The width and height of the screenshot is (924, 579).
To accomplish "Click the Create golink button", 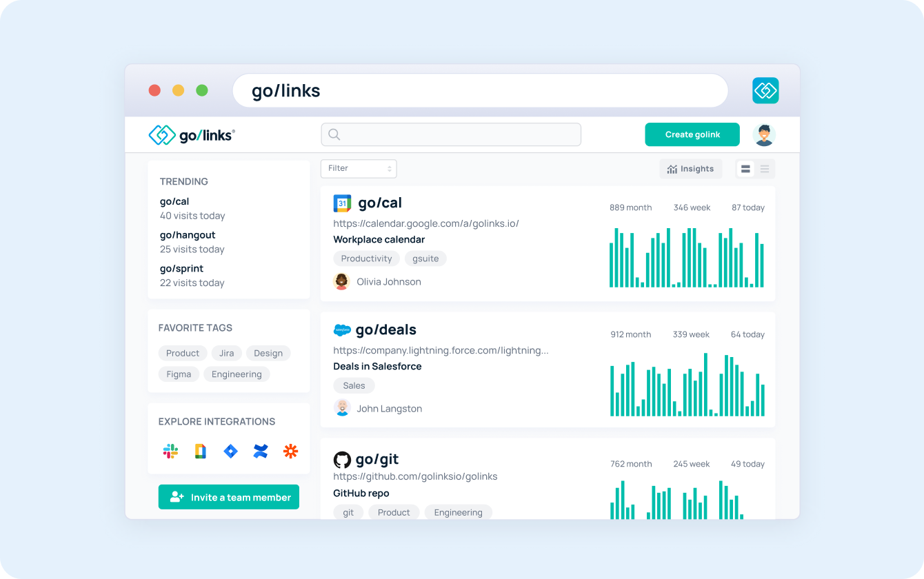I will [x=692, y=134].
